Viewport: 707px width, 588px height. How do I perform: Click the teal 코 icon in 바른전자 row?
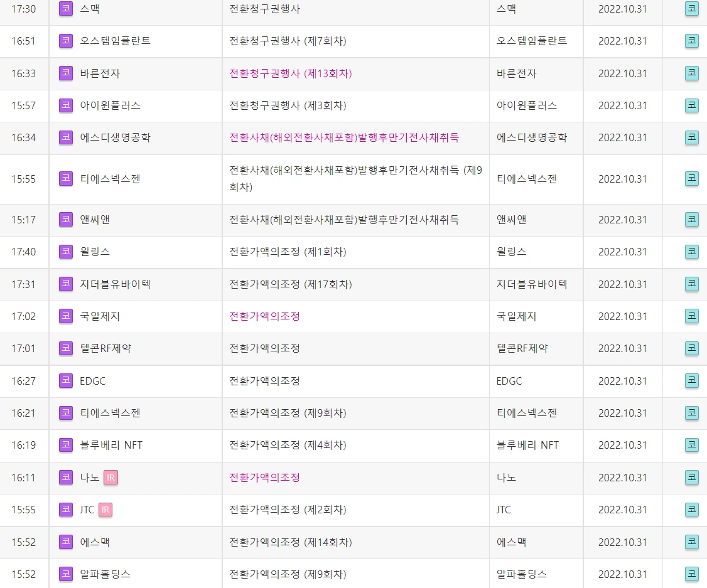point(692,73)
